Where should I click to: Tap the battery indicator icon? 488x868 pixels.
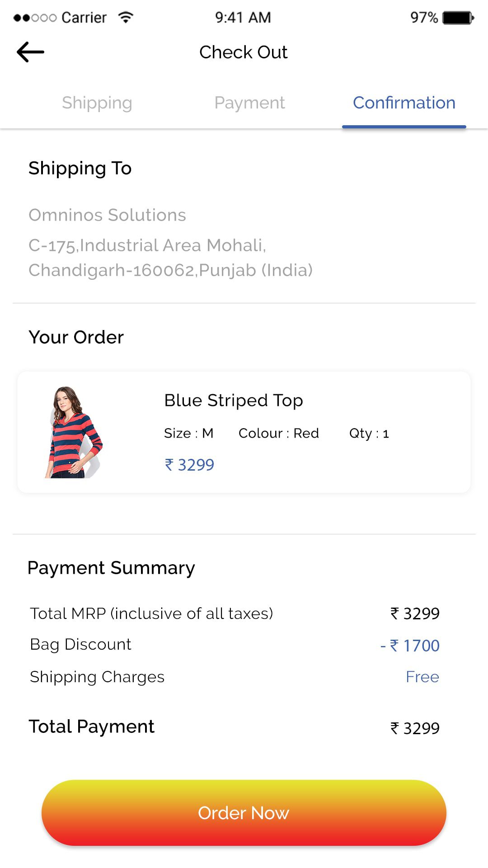[x=458, y=18]
